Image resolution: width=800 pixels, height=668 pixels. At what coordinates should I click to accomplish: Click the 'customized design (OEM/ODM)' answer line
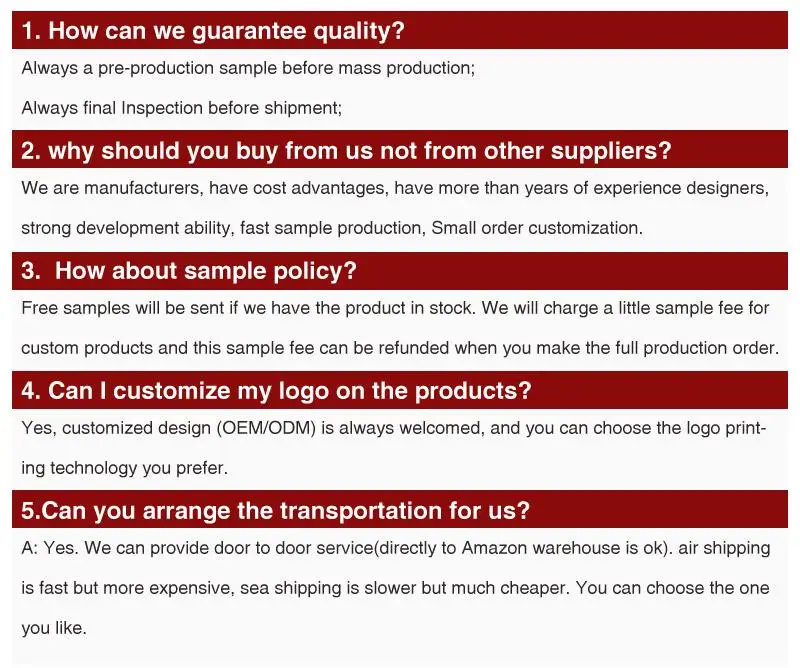point(394,428)
